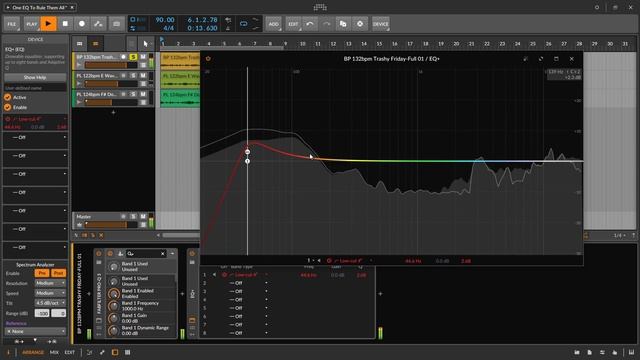The height and width of the screenshot is (360, 640).
Task: Mute the PL 124bpm F# track
Action: 143,94
